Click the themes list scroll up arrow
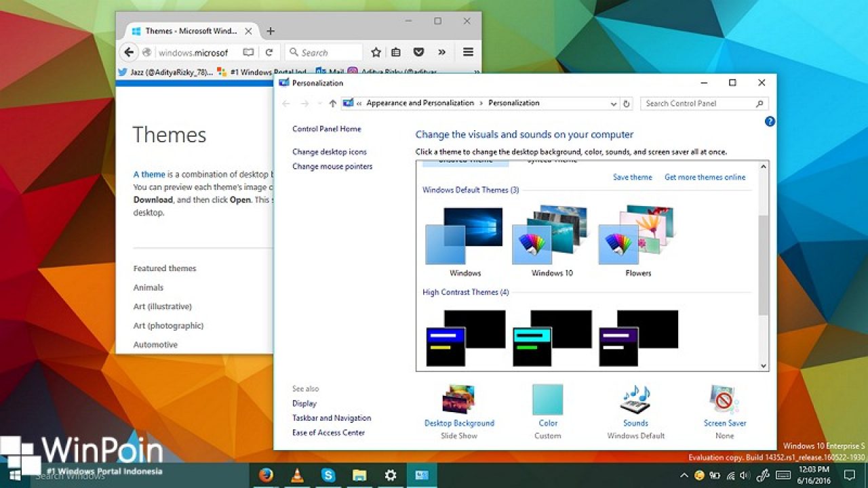This screenshot has height=488, width=868. [x=764, y=166]
